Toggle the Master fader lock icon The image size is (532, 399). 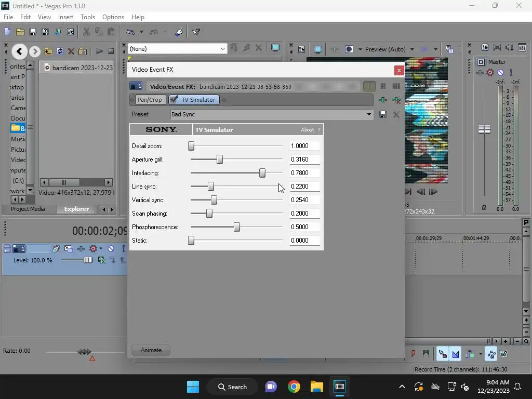click(484, 207)
